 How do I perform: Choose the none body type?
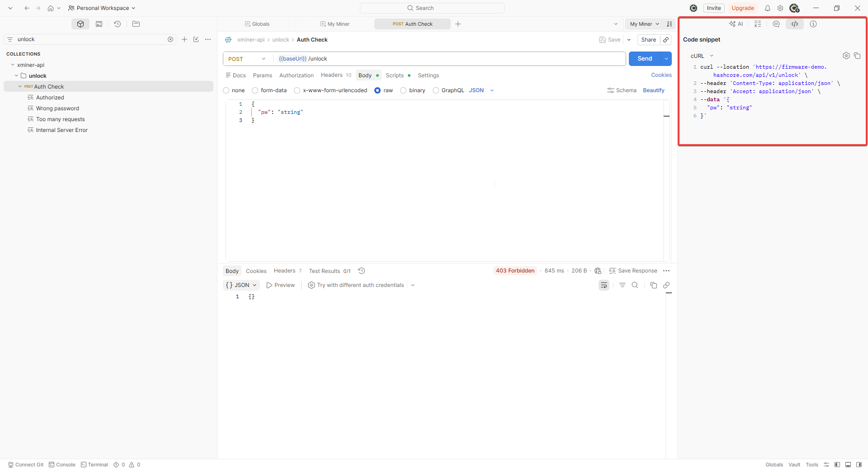point(234,90)
